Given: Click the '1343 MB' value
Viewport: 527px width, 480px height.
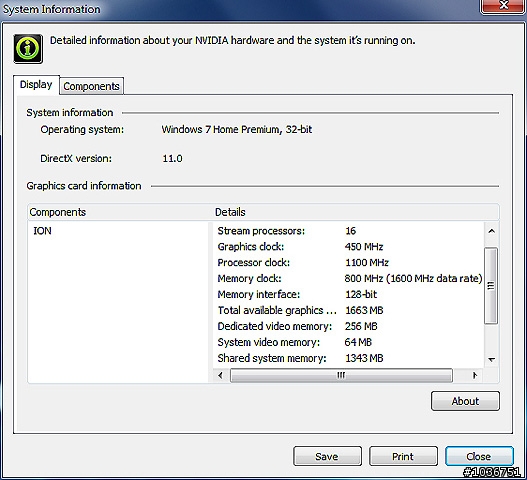Looking at the screenshot, I should (364, 358).
